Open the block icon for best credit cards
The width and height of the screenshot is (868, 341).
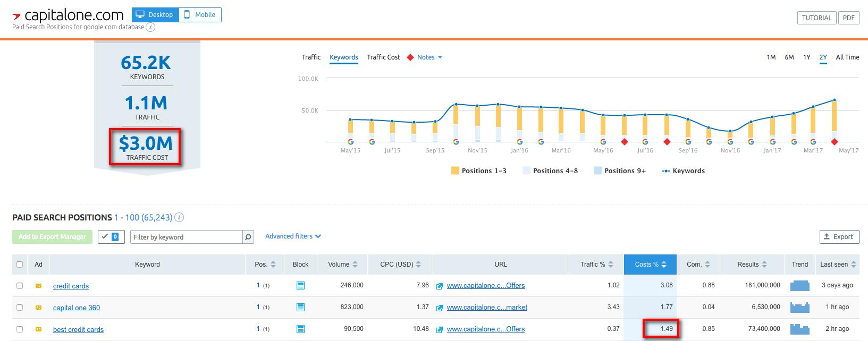pyautogui.click(x=300, y=329)
